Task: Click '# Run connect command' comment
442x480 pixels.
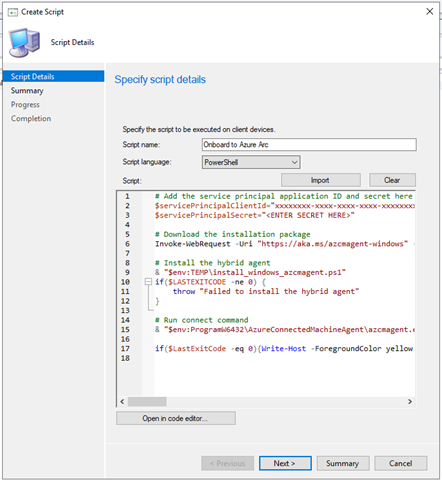Action: point(202,320)
